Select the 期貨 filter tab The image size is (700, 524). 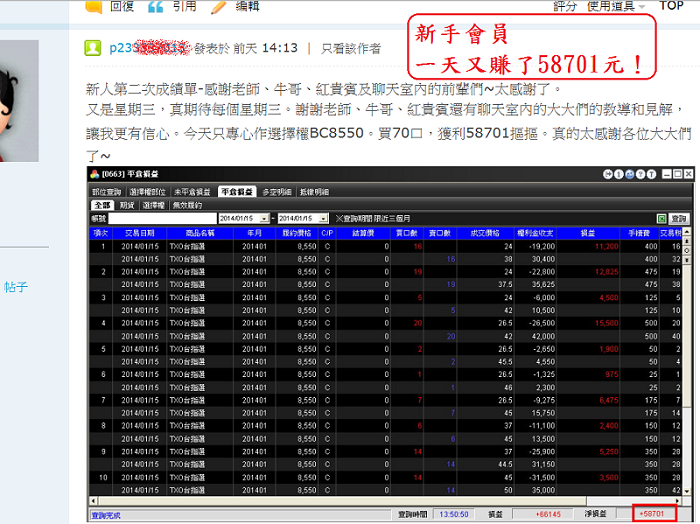coord(127,205)
